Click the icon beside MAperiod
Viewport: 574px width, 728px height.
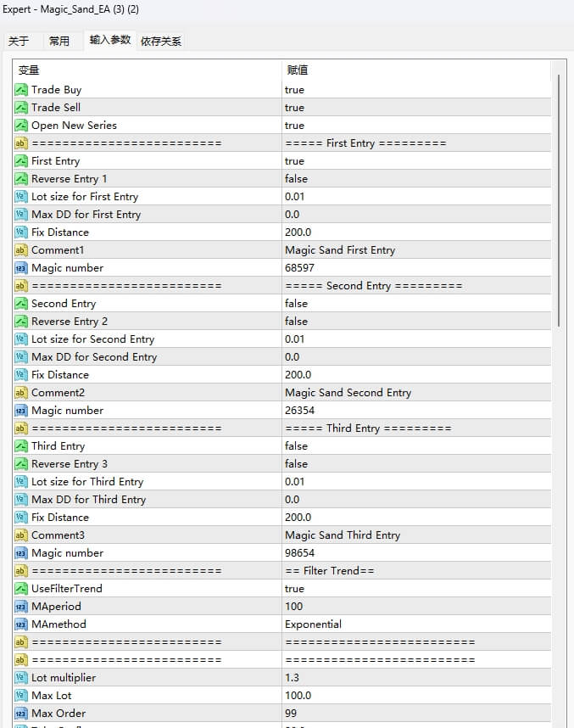point(21,607)
